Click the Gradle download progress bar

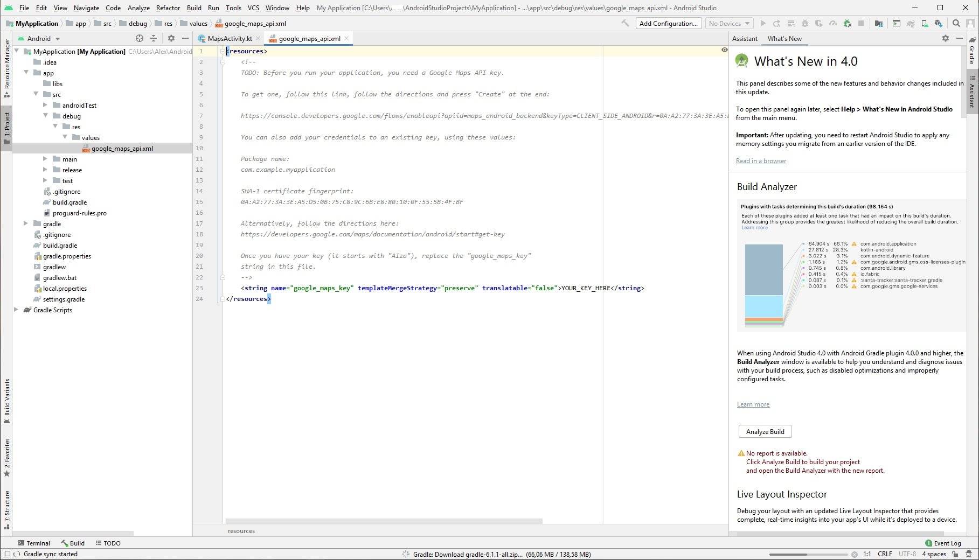tap(808, 554)
